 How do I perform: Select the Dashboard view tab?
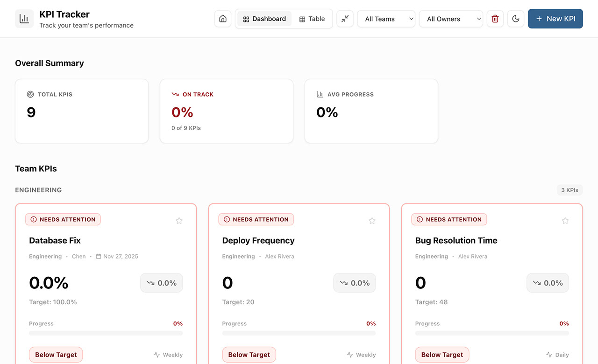click(264, 19)
